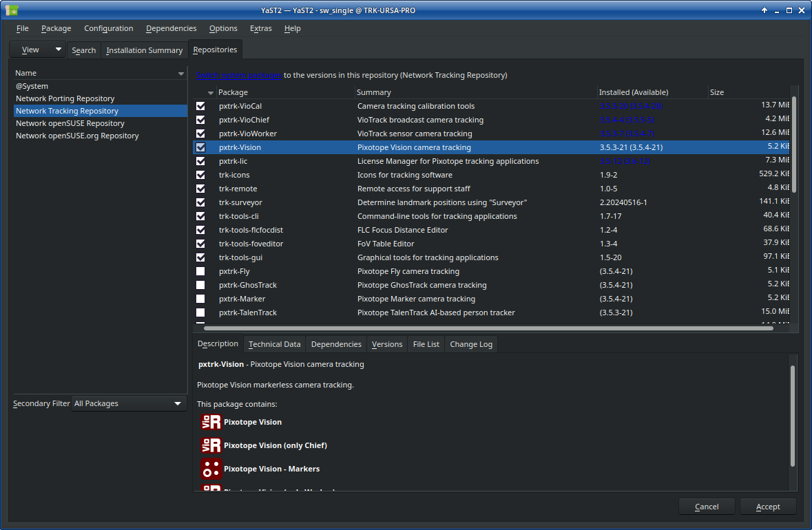Expand the Secondary Filter All Packages combo box

pyautogui.click(x=129, y=403)
